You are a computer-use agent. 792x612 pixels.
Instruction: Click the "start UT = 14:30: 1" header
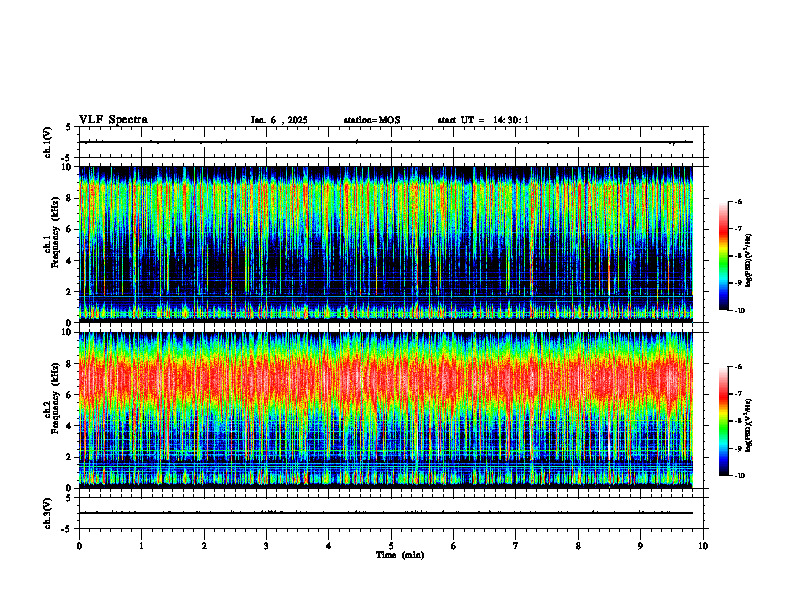point(483,120)
